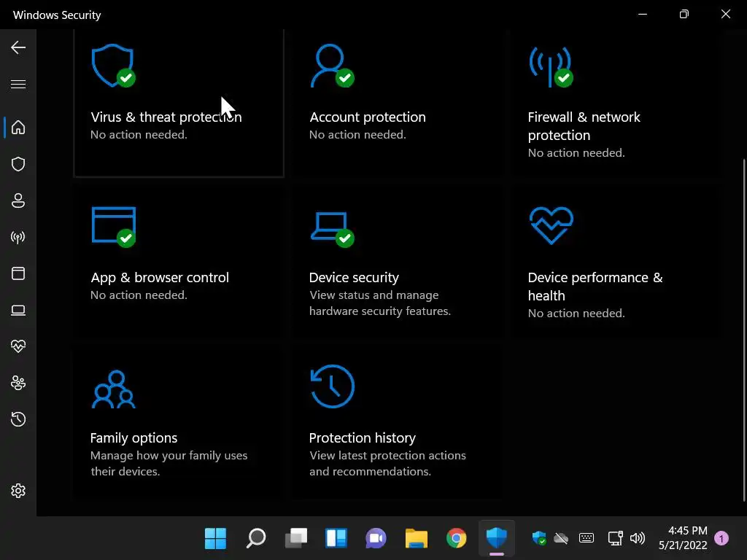Open Account protection title
Viewport: 747px width, 560px height.
click(x=368, y=117)
